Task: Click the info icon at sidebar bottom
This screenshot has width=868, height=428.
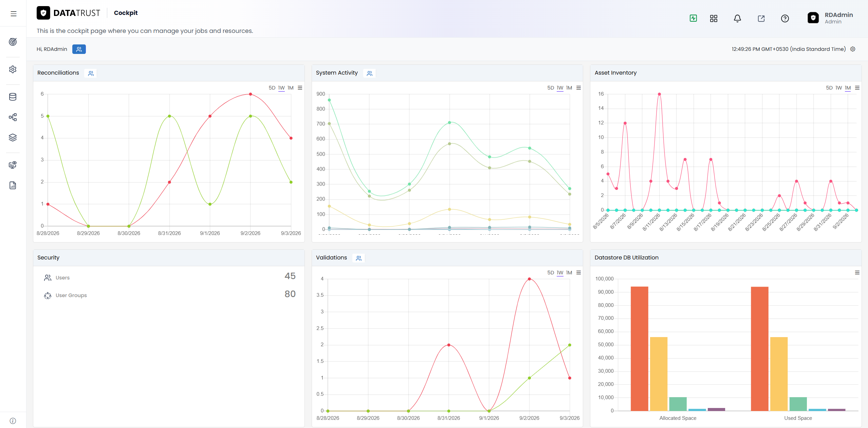Action: pyautogui.click(x=13, y=421)
